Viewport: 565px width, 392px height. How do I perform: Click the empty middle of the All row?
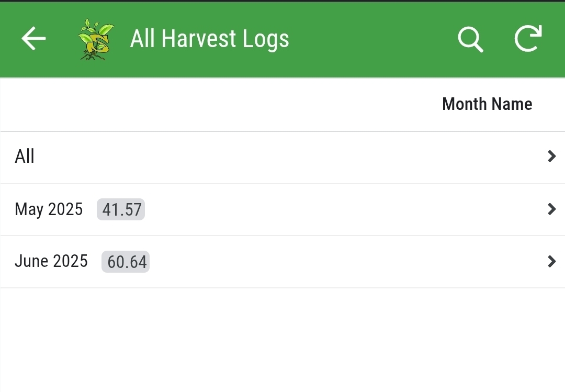point(282,156)
